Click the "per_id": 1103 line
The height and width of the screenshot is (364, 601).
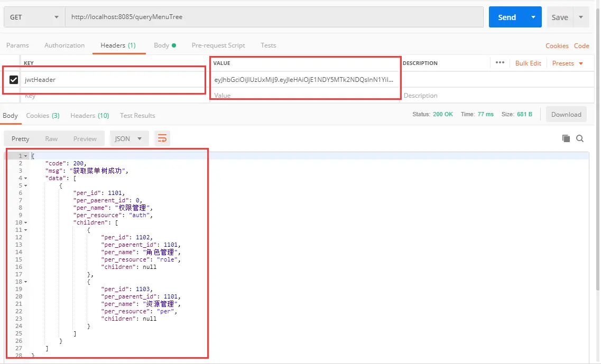point(127,289)
